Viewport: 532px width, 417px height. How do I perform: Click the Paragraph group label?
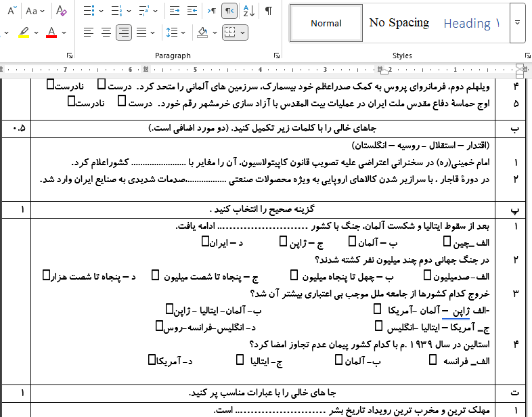point(173,56)
